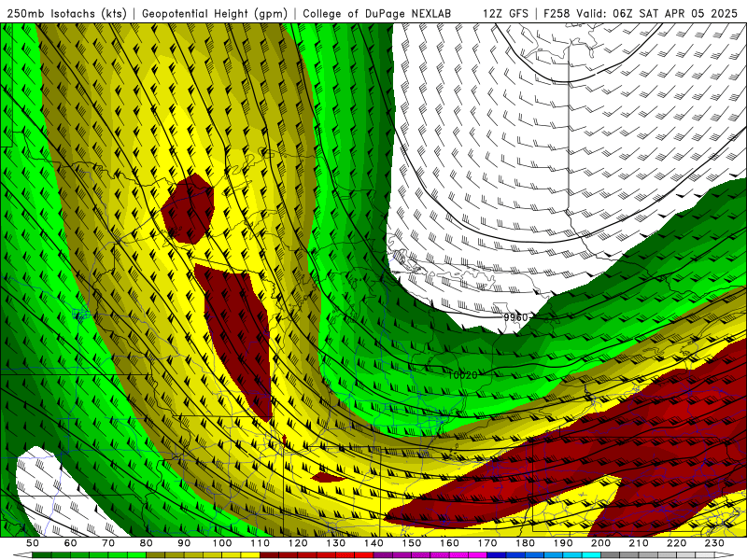
Task: Click the 120 knot scale label
Action: coord(298,543)
